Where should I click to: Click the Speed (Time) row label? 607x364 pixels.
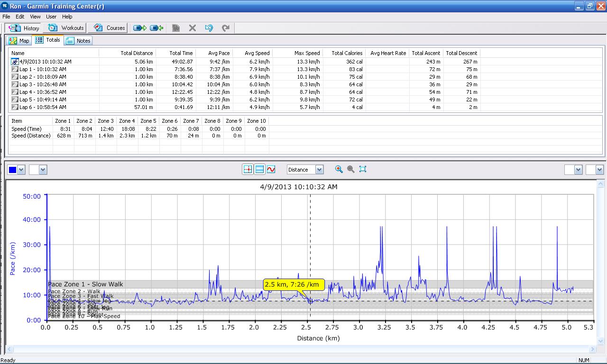[27, 129]
